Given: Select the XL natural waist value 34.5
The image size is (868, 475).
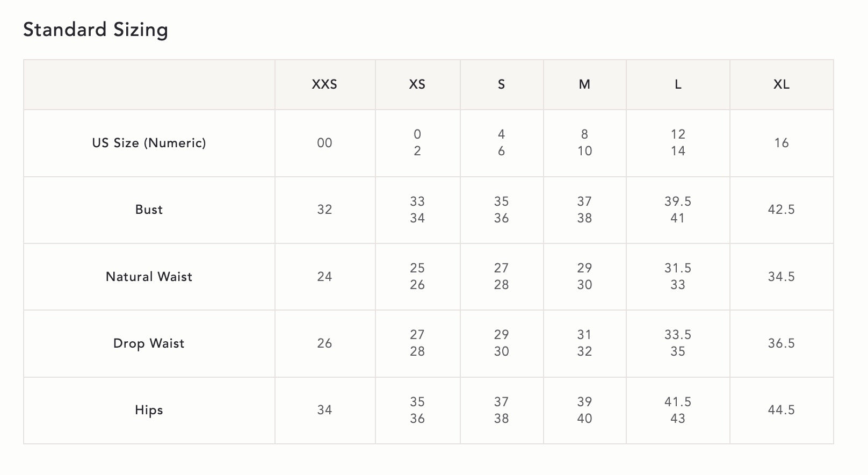Looking at the screenshot, I should (x=781, y=277).
